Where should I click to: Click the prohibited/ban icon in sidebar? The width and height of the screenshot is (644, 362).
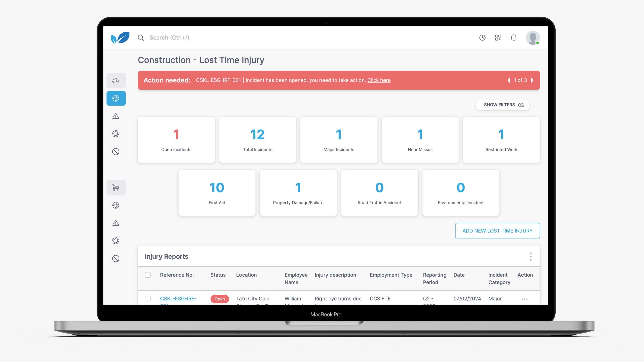(x=116, y=152)
